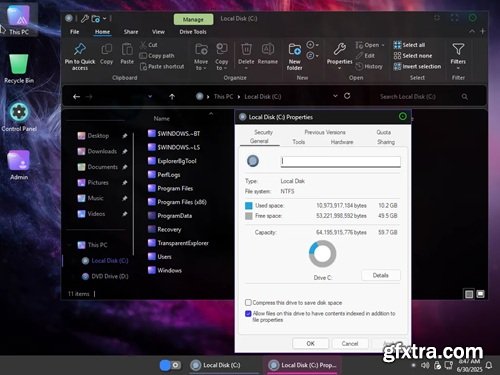
Task: Open recent locations dropdown arrow
Action: [150, 97]
